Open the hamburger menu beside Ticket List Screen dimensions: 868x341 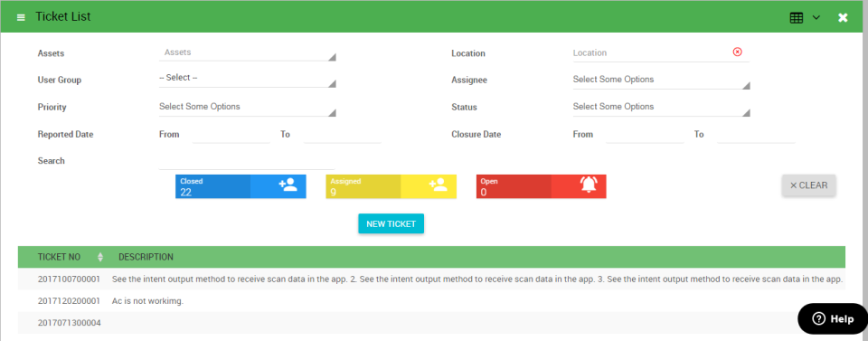21,17
